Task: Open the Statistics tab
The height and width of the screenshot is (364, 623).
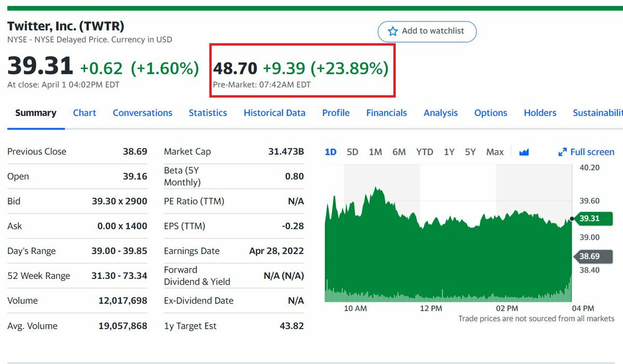Action: pos(208,113)
